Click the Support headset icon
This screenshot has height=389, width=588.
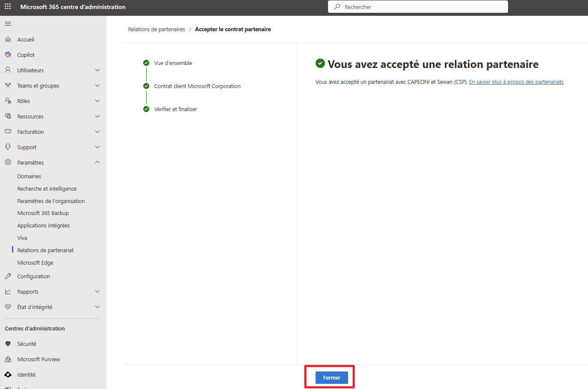[8, 147]
